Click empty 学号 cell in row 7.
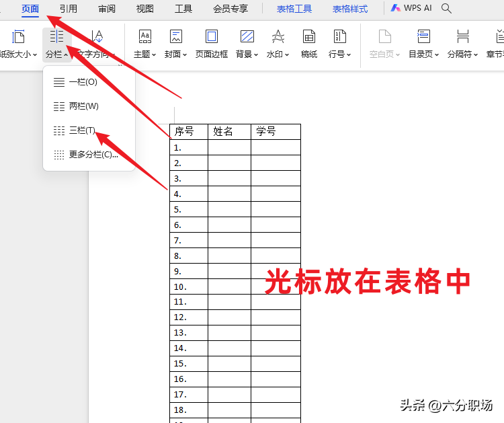 click(x=276, y=240)
